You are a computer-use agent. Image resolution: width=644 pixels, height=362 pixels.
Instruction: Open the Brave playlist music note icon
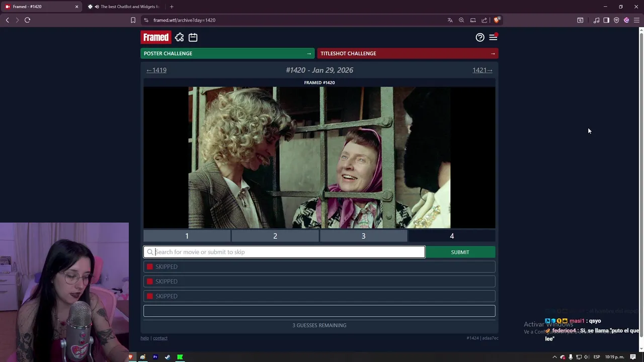click(596, 20)
